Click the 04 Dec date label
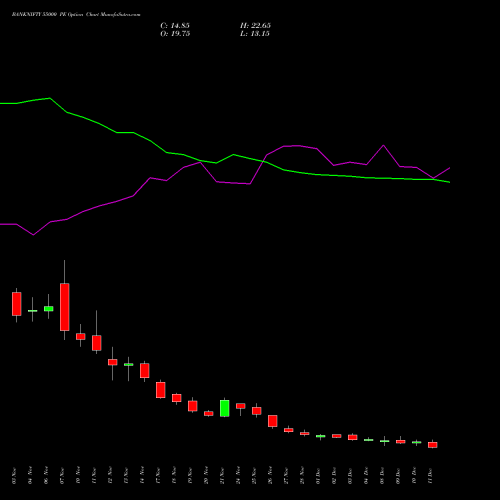The height and width of the screenshot is (500, 500). click(x=366, y=476)
